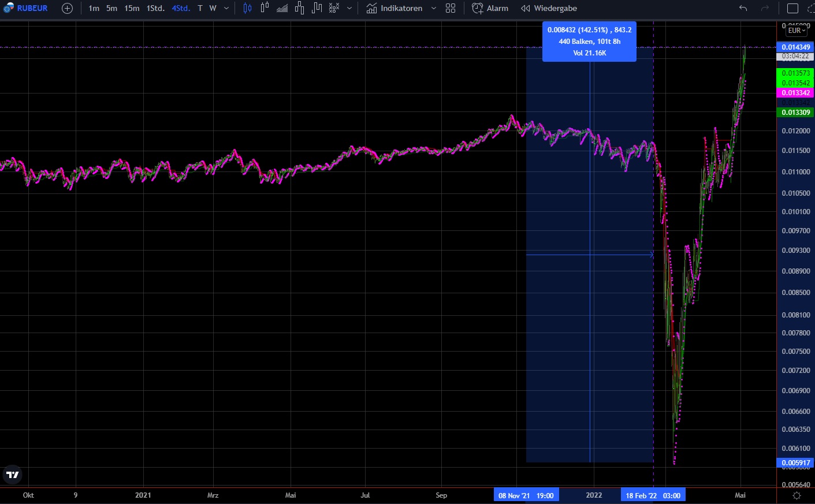Click the 0.007200 level on price axis
Image resolution: width=815 pixels, height=504 pixels.
tap(796, 371)
